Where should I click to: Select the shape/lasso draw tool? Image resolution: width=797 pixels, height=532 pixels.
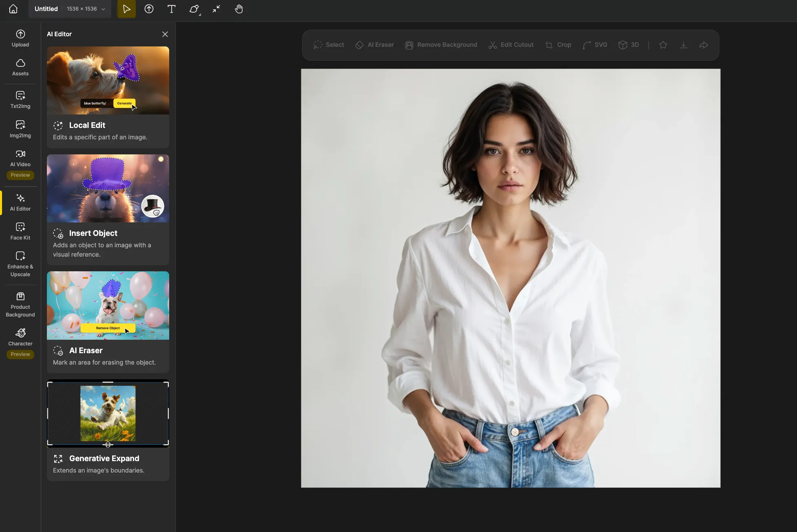click(x=194, y=9)
